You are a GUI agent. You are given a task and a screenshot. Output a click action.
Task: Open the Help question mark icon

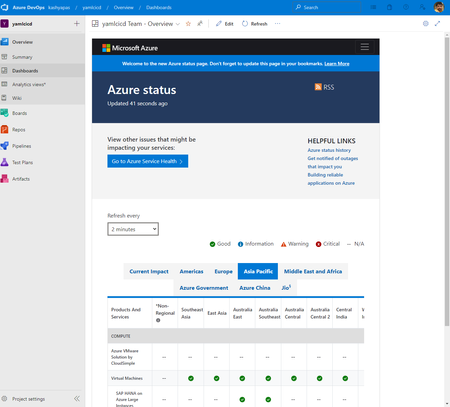pyautogui.click(x=406, y=7)
